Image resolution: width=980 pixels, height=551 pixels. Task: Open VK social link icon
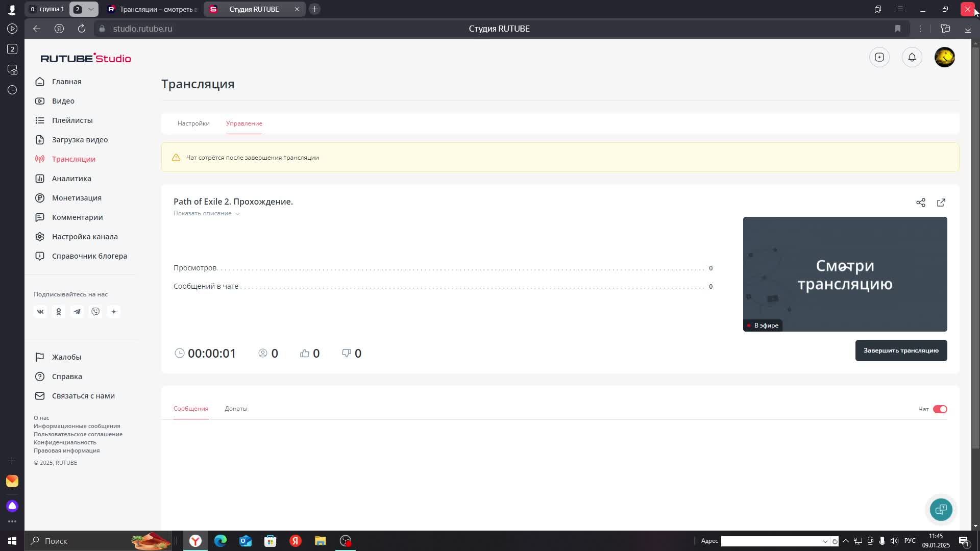(x=40, y=312)
